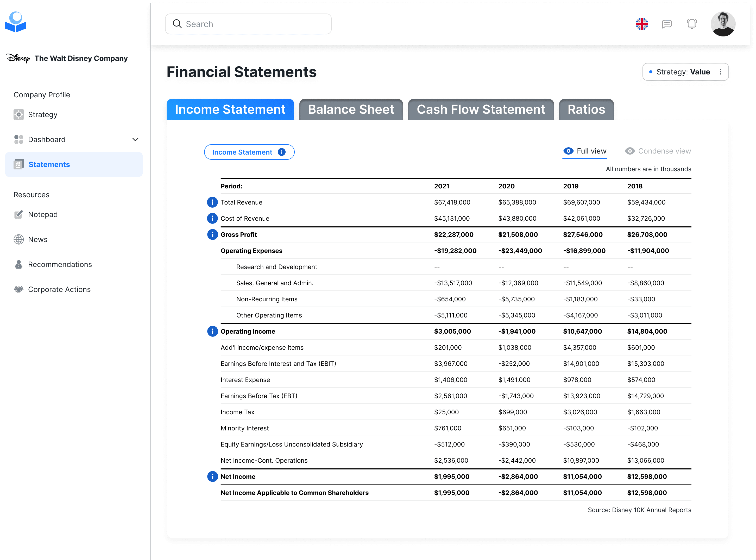
Task: Click Earnings Before Interest and Tax label
Action: pos(278,364)
